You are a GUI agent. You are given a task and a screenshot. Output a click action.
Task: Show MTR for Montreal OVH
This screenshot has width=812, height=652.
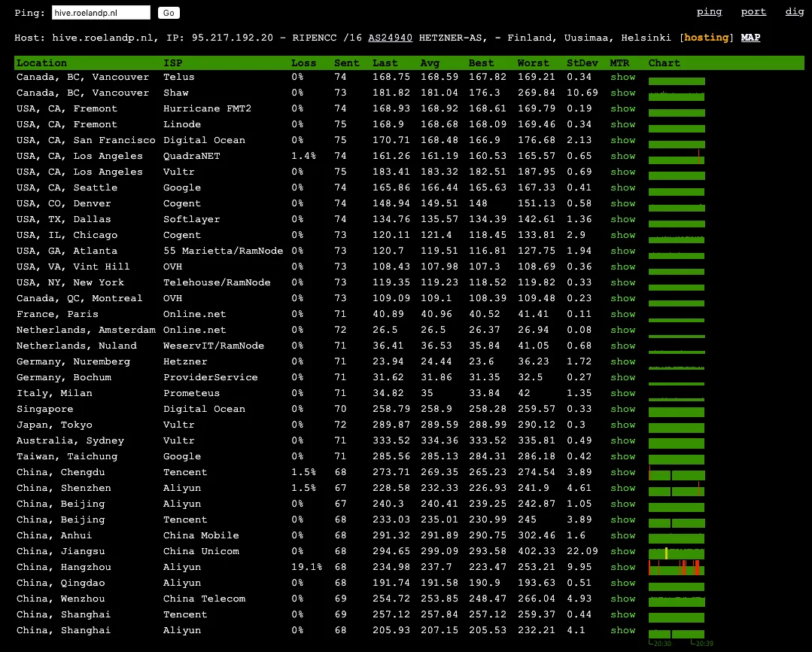pos(622,298)
